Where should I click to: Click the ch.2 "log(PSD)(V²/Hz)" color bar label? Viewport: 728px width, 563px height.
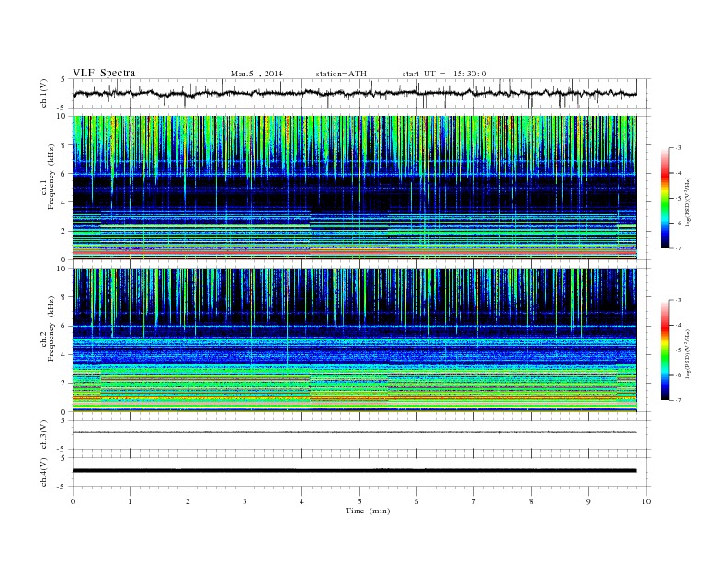[x=688, y=354]
